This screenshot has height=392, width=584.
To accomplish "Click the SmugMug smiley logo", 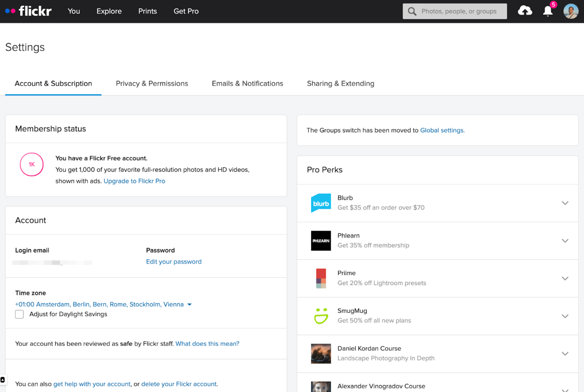I will pos(321,316).
